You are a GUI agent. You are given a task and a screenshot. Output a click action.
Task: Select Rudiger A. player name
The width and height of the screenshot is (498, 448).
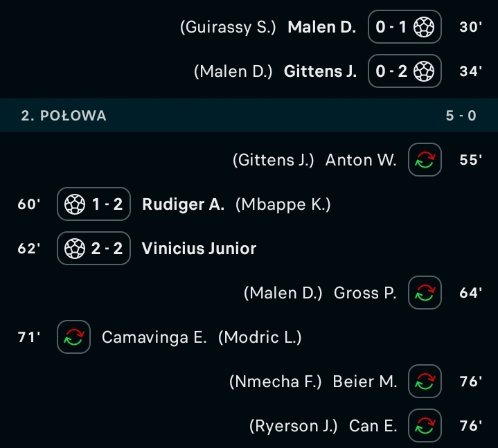pyautogui.click(x=183, y=204)
